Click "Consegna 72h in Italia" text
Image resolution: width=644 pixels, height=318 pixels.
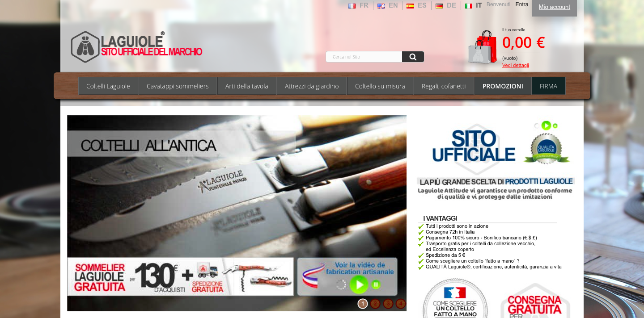(x=450, y=232)
